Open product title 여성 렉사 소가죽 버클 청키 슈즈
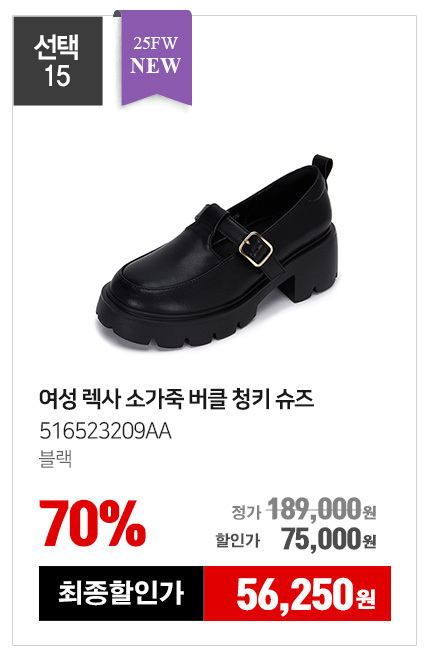The height and width of the screenshot is (660, 430). [176, 399]
